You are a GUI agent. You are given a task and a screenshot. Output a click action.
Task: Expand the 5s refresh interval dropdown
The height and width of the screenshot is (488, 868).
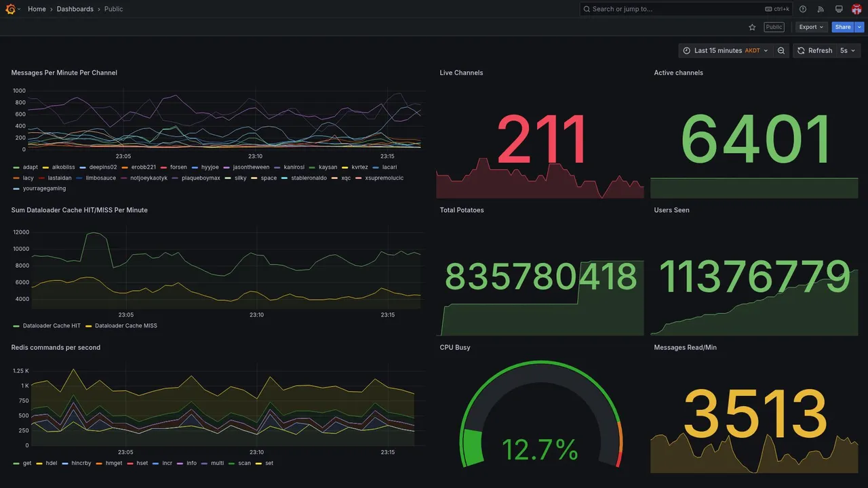[x=848, y=51]
